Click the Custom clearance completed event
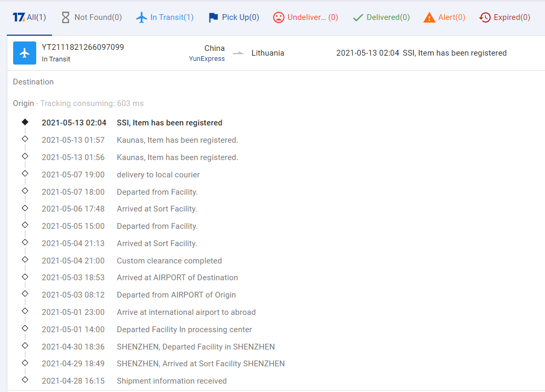 169,261
